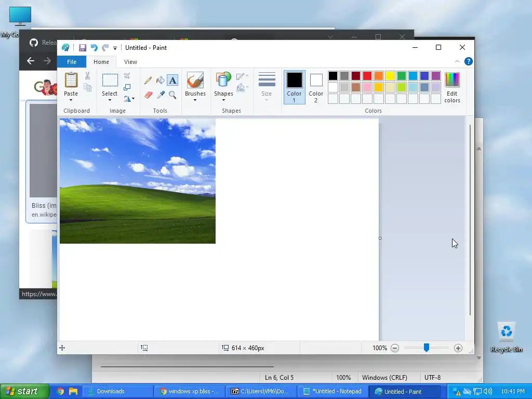
Task: Select the Eraser tool
Action: pos(148,95)
